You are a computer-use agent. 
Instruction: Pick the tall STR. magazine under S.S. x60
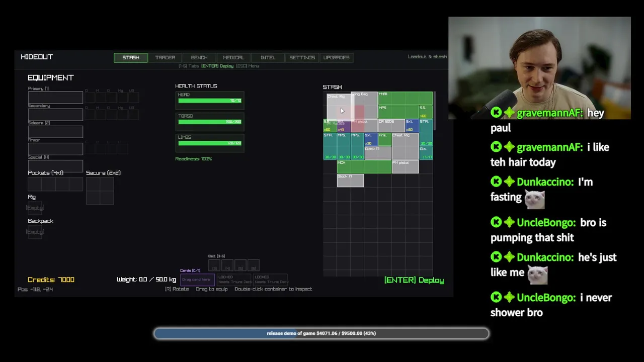pyautogui.click(x=426, y=133)
